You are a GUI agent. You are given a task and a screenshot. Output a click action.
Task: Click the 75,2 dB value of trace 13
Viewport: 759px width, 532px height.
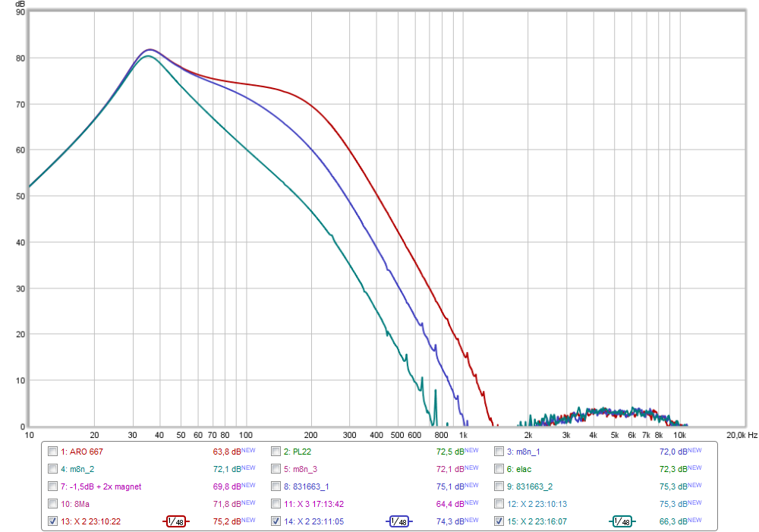coord(227,521)
